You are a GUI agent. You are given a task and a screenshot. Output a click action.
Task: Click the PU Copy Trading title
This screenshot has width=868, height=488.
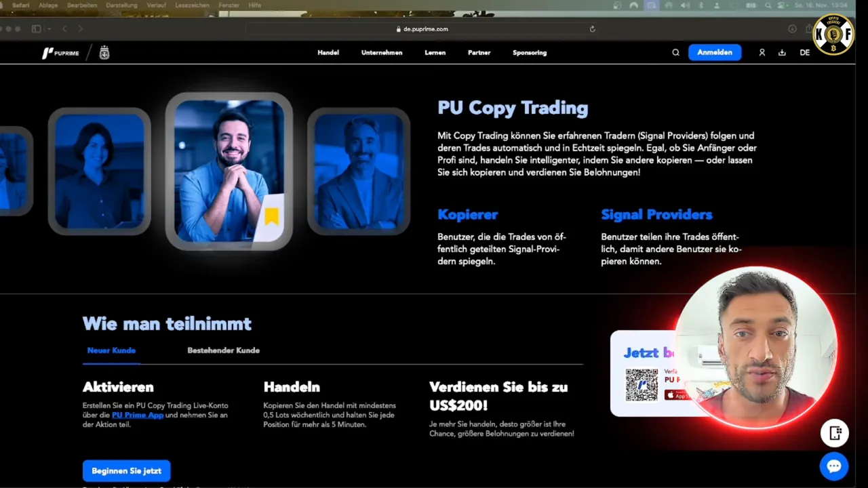tap(513, 108)
